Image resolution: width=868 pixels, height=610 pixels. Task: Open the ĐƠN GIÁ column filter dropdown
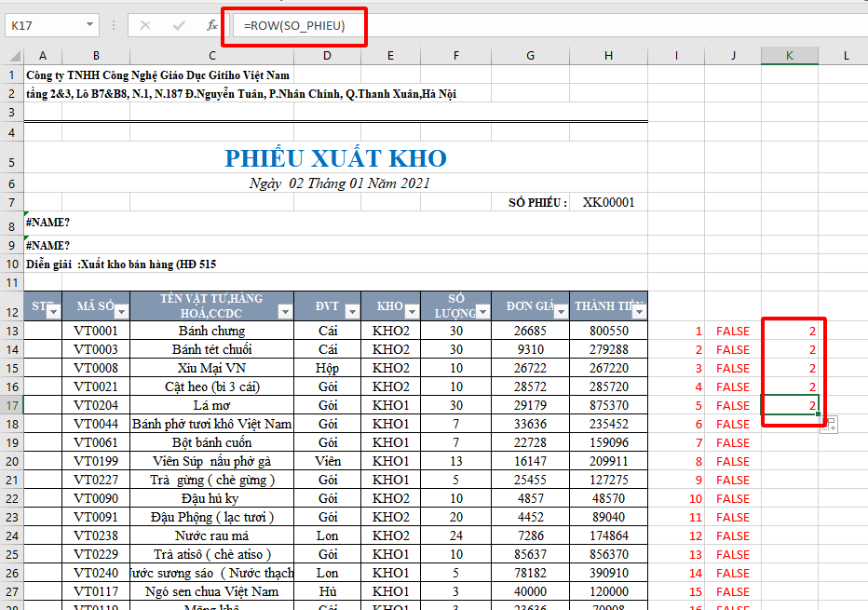click(561, 313)
